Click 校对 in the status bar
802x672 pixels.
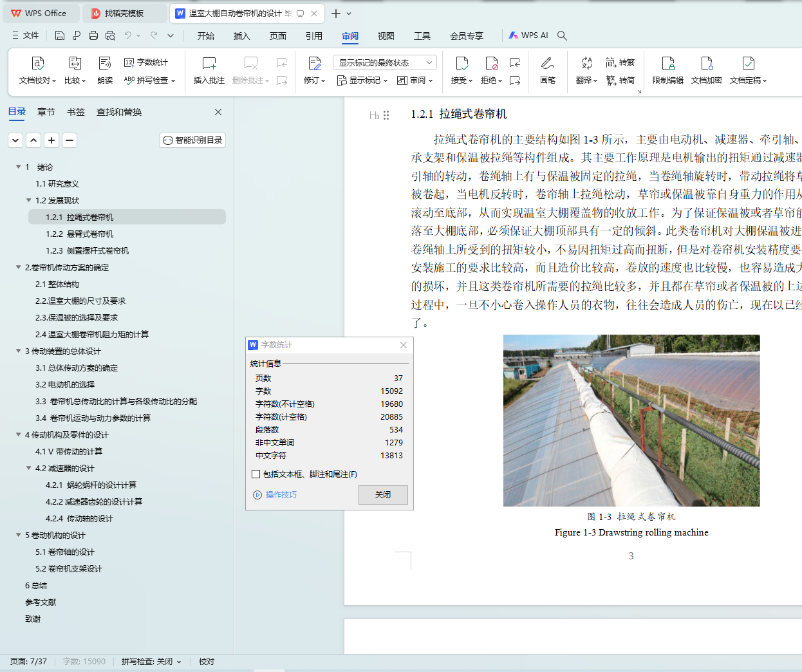[207, 662]
